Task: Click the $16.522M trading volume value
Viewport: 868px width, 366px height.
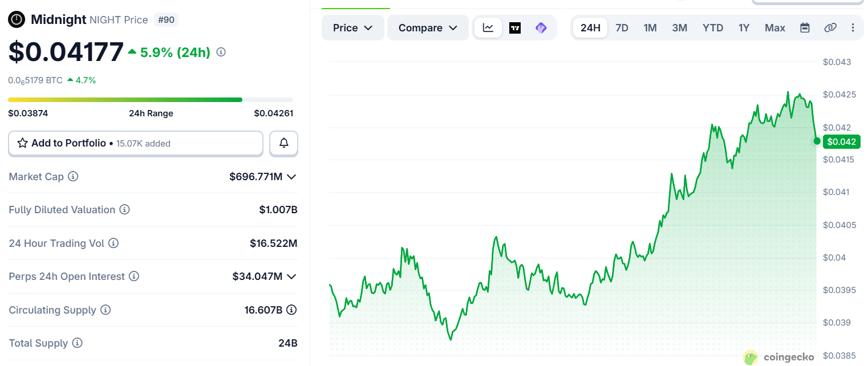Action: pos(274,243)
